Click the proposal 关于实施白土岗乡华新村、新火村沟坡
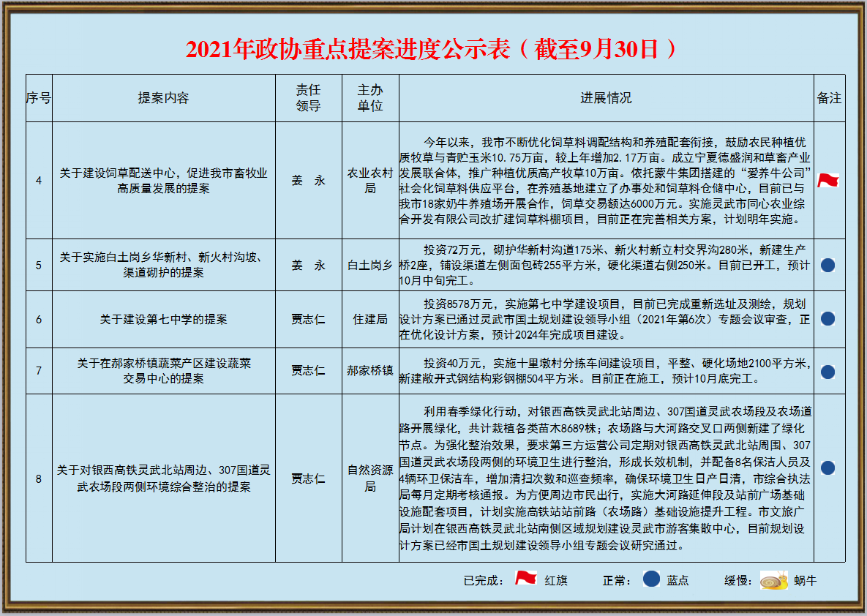867x616 pixels. tap(164, 265)
